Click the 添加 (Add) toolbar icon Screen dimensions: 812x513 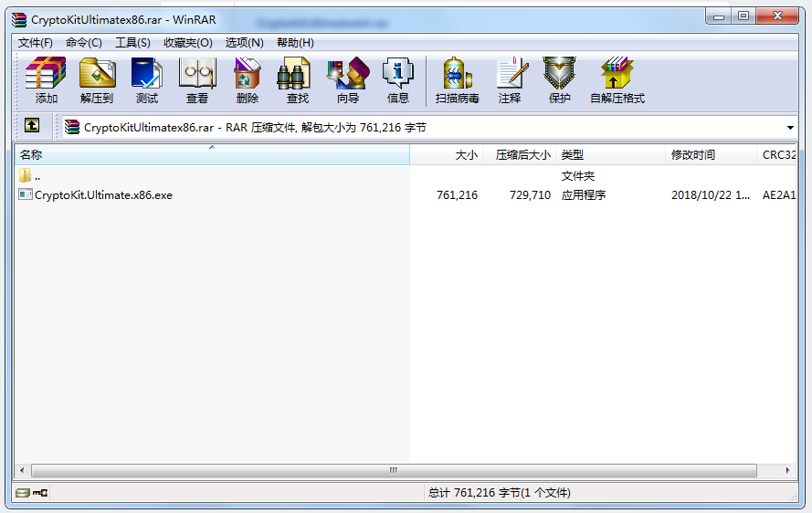coord(46,80)
